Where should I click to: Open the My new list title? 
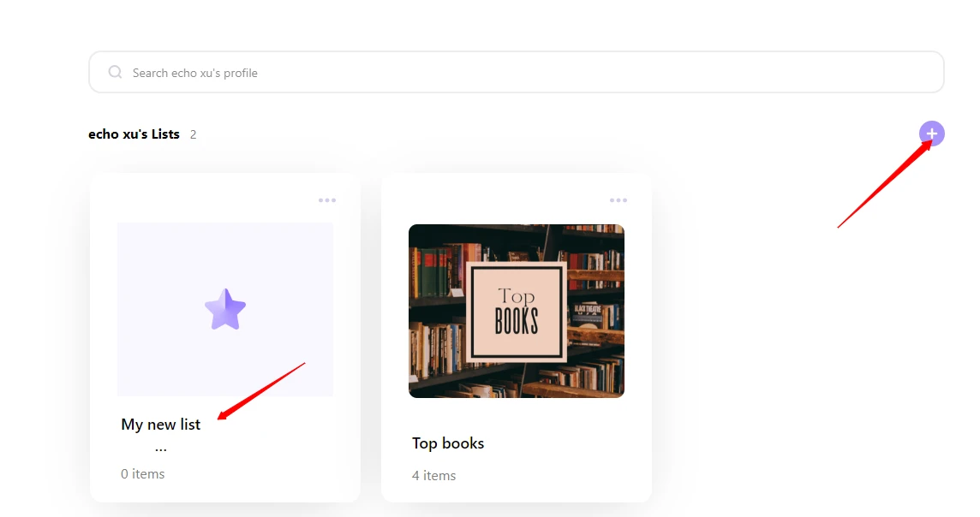click(161, 425)
